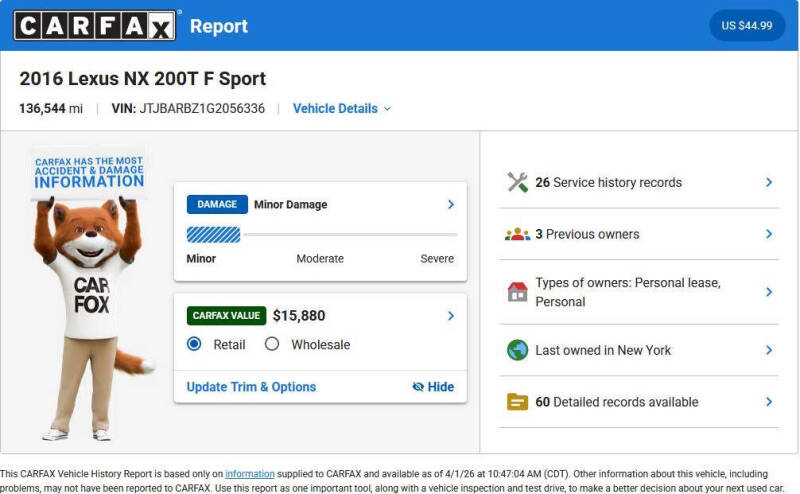Click 60 Detailed records available text
The width and height of the screenshot is (800, 494).
616,402
